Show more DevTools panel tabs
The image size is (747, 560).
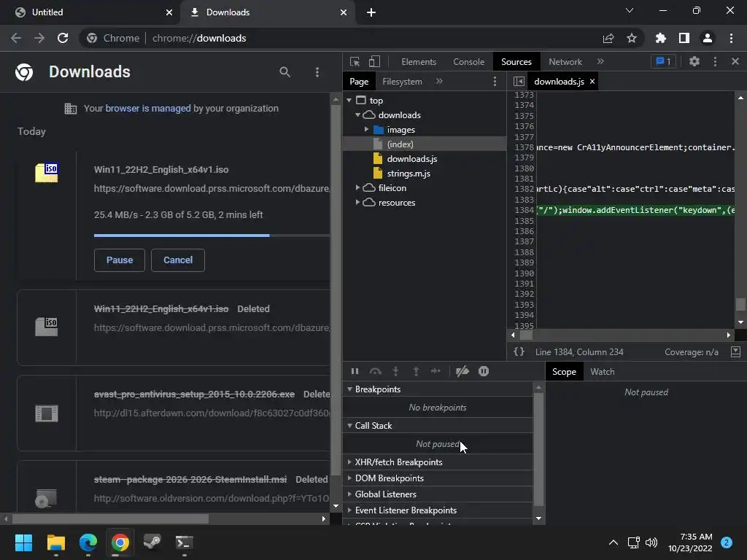[600, 61]
